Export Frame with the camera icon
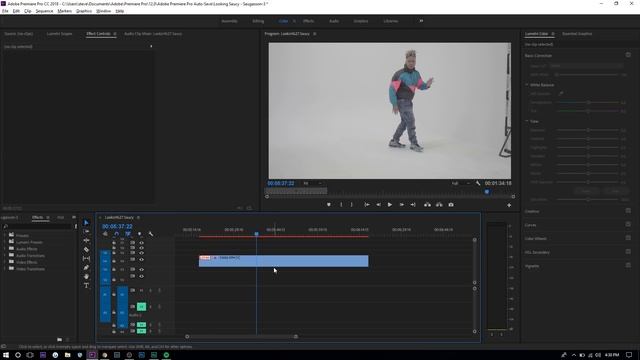 tap(451, 204)
